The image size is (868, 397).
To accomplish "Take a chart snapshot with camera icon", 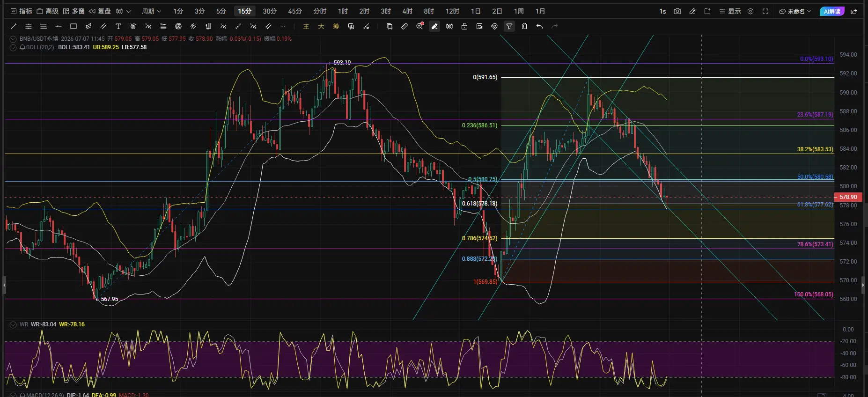I will [677, 11].
